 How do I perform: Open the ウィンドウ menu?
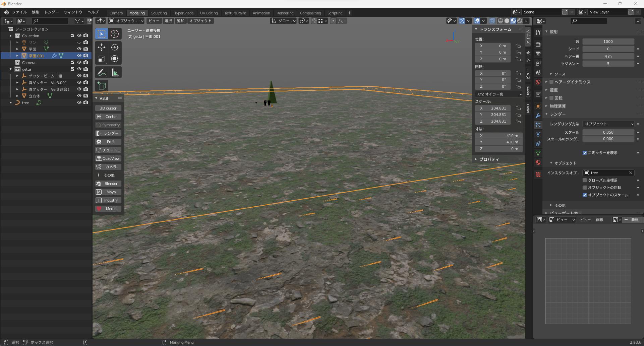[73, 12]
